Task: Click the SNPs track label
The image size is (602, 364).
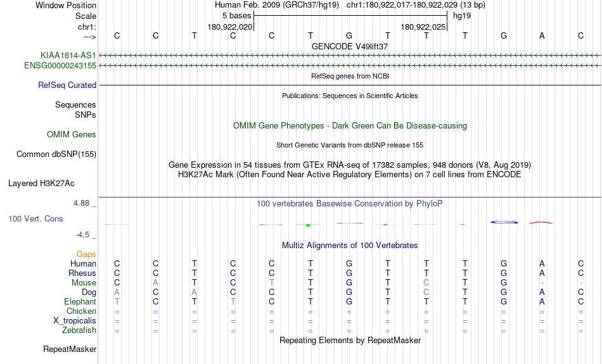Action: pyautogui.click(x=86, y=115)
